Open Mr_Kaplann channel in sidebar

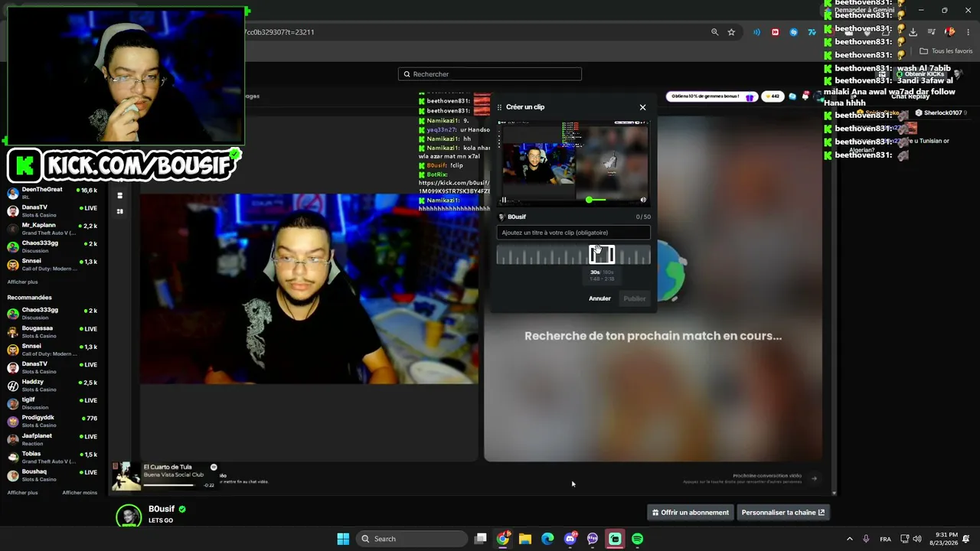(54, 229)
